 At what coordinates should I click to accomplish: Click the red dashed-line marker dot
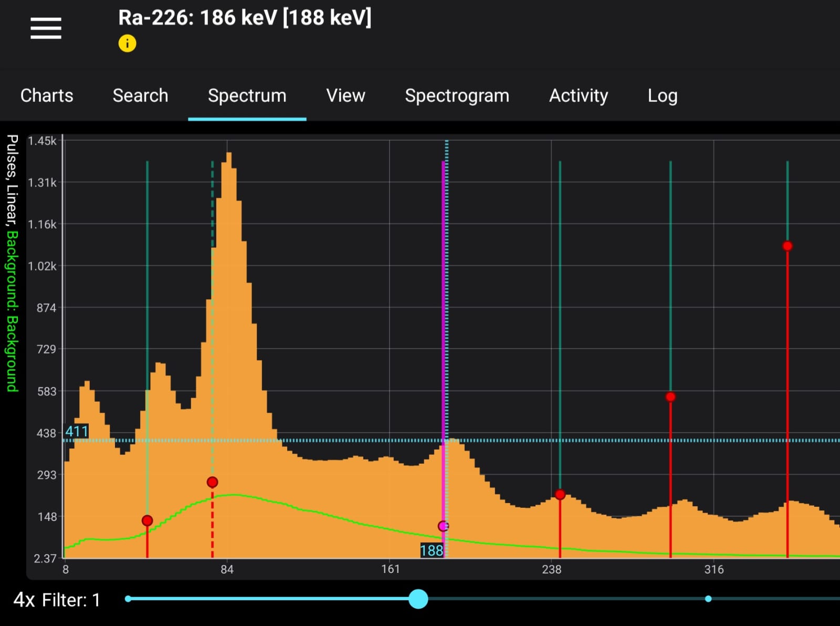(212, 482)
